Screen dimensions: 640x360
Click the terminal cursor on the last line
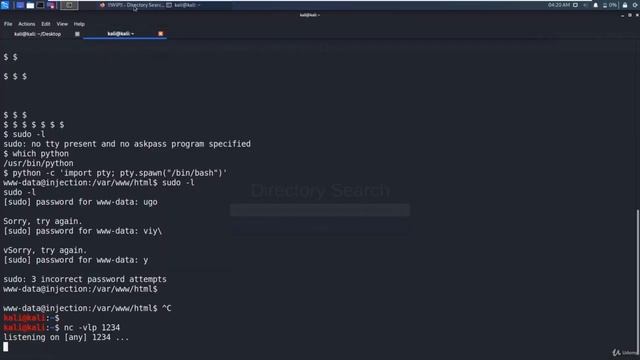point(6,347)
